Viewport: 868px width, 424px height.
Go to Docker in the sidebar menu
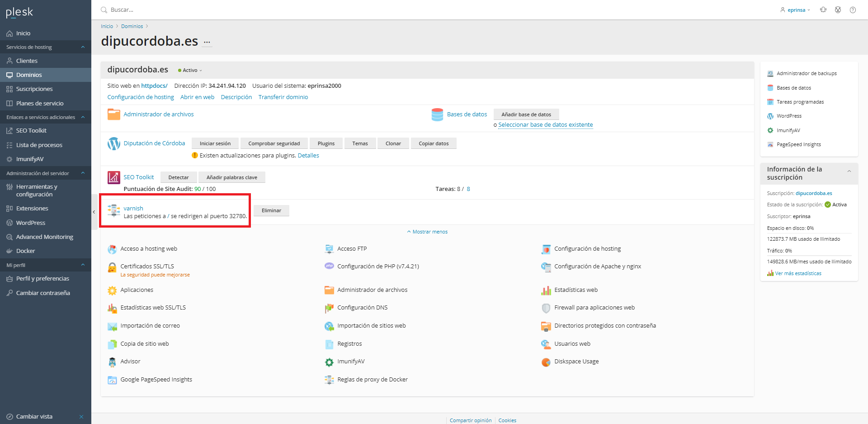pos(25,251)
